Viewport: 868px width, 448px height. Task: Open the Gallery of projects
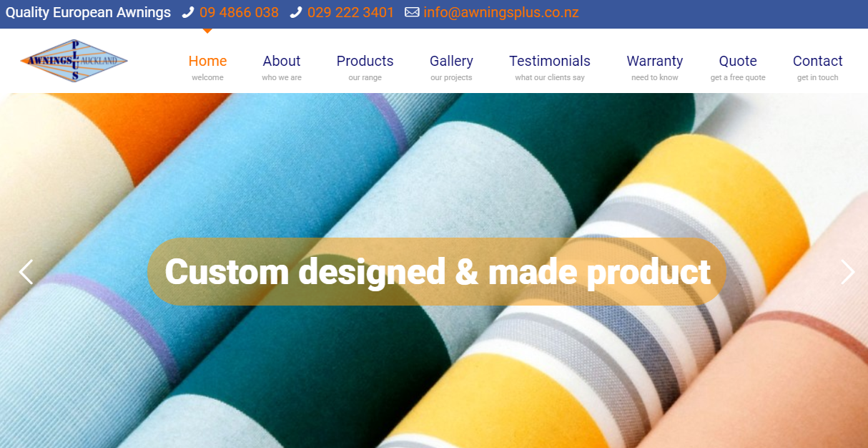(451, 67)
